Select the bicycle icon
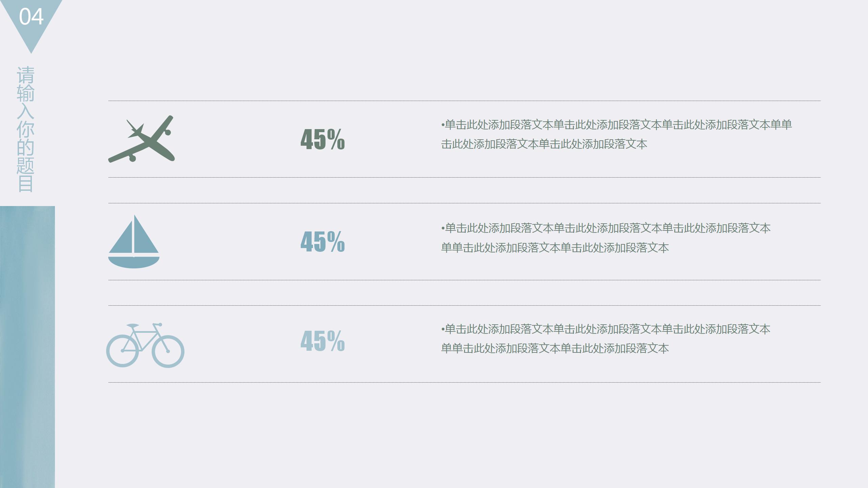This screenshot has height=488, width=868. point(145,346)
